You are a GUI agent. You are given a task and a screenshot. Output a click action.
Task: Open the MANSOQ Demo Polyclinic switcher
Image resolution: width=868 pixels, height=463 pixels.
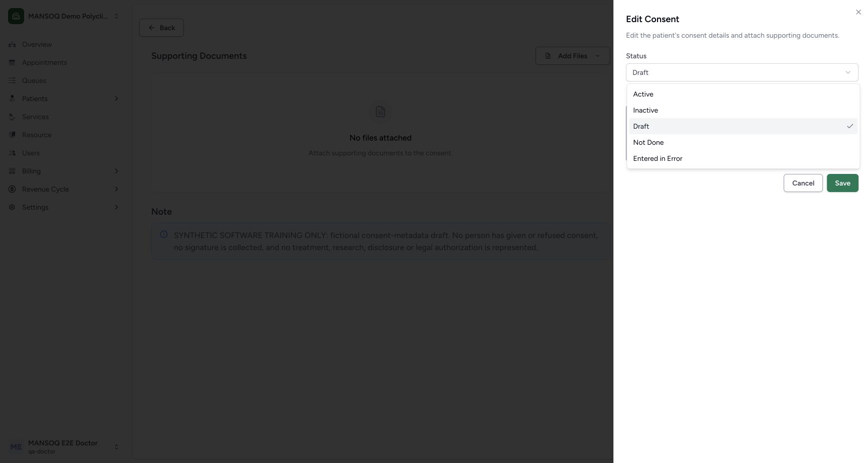tap(64, 16)
